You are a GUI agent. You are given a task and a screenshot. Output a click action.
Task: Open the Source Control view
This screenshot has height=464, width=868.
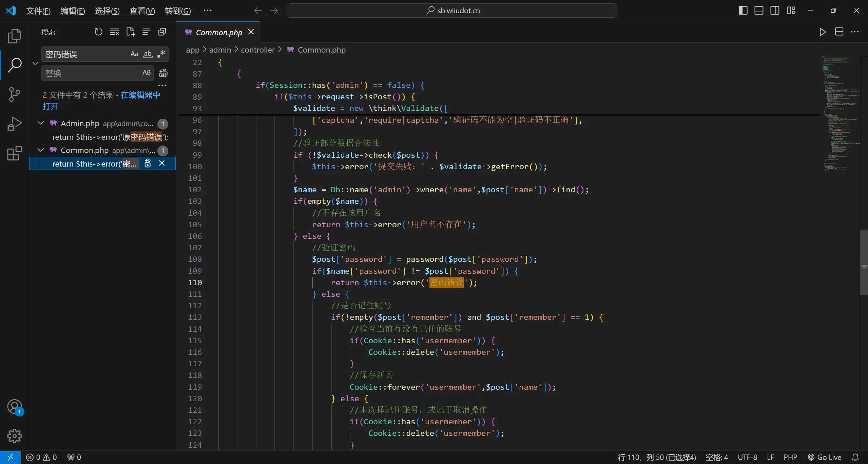click(14, 94)
